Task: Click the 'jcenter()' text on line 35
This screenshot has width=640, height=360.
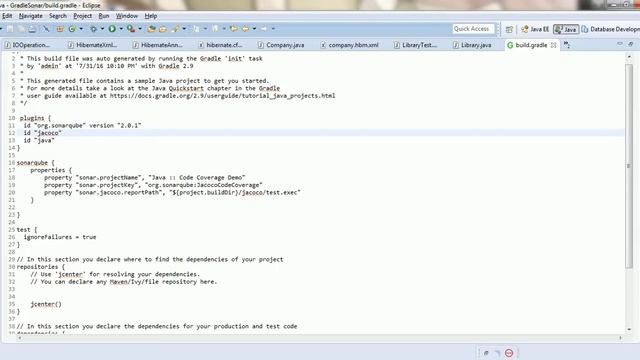Action: tap(46, 304)
